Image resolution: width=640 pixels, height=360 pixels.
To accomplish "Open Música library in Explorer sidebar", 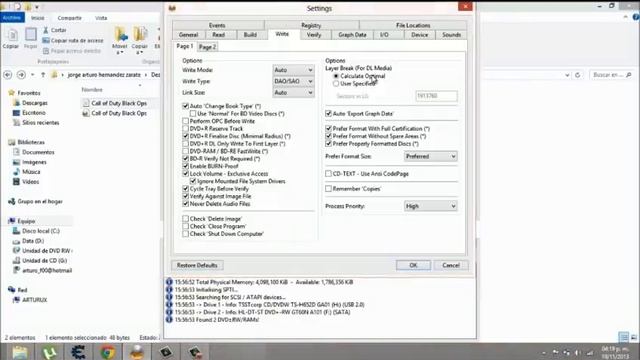I will point(31,172).
